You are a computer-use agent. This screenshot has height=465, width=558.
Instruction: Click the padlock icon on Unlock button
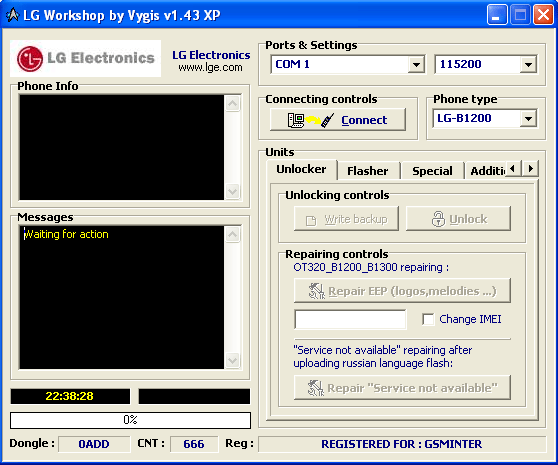[x=438, y=219]
